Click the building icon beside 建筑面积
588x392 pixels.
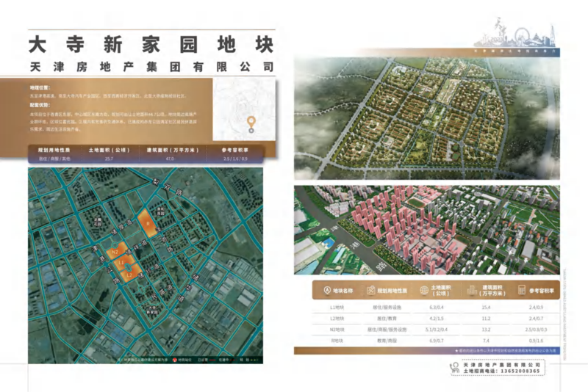472,290
